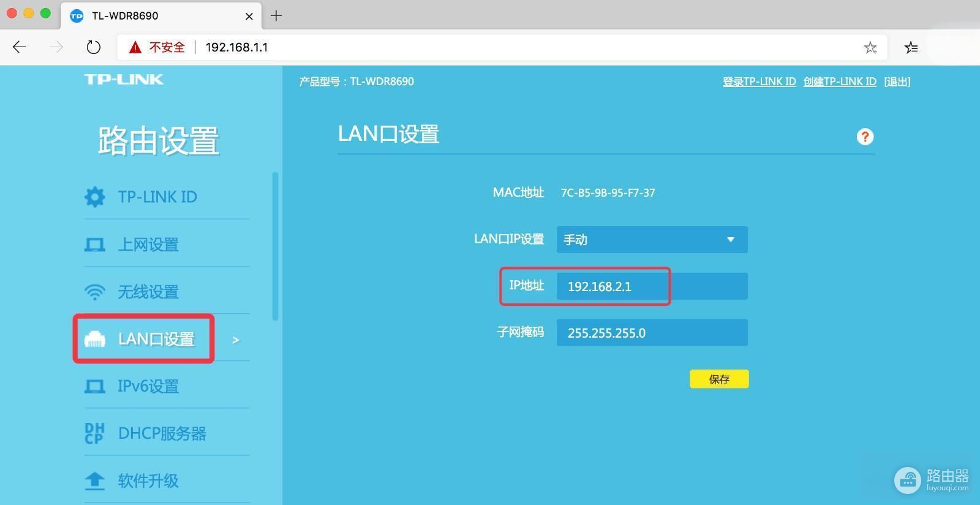Click the yellow macOS minimize button
This screenshot has width=980, height=505.
click(28, 13)
